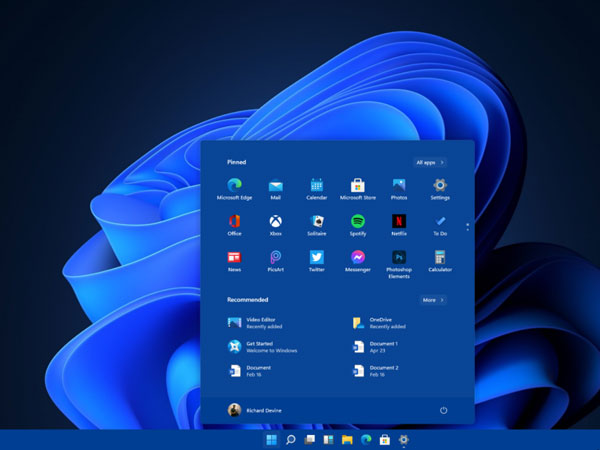
Task: Start the Solitaire game
Action: (316, 225)
